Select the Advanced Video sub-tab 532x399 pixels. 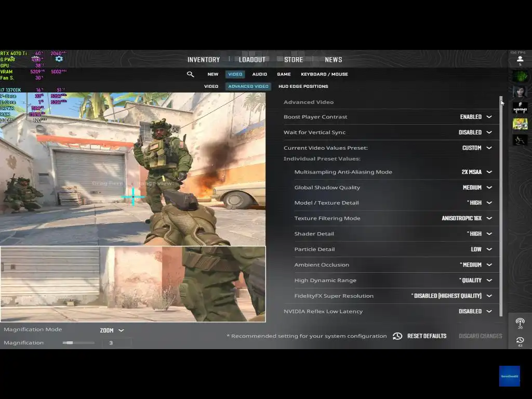click(248, 86)
